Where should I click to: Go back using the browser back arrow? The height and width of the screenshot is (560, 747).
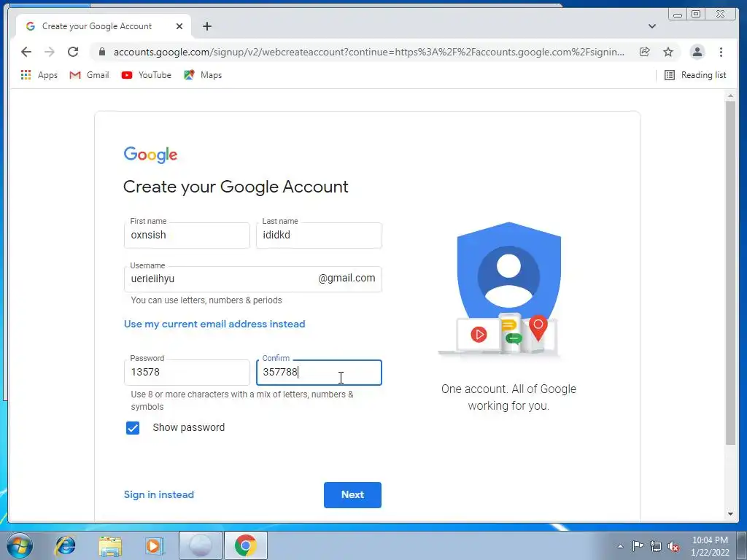pos(26,52)
